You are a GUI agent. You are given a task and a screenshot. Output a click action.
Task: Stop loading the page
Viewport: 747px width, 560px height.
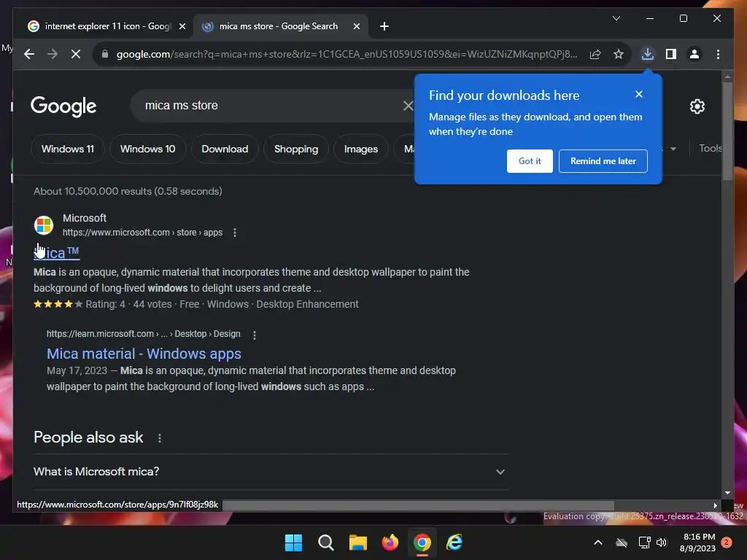(x=76, y=54)
